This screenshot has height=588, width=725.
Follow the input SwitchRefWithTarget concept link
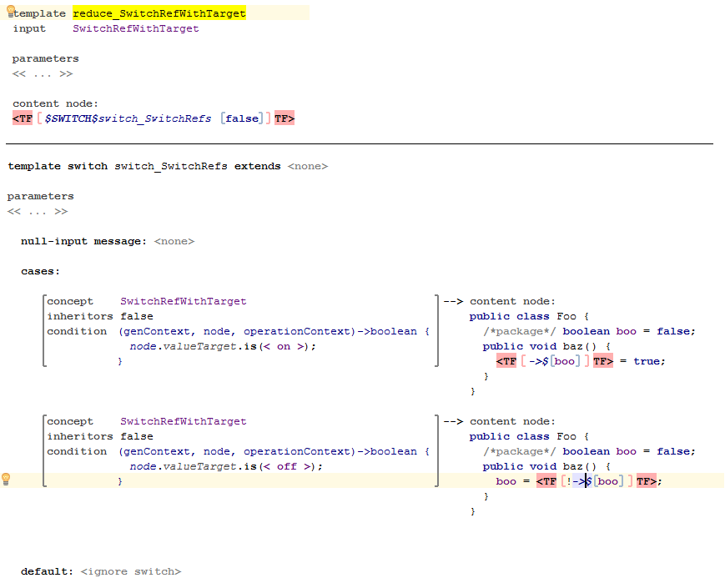(135, 28)
